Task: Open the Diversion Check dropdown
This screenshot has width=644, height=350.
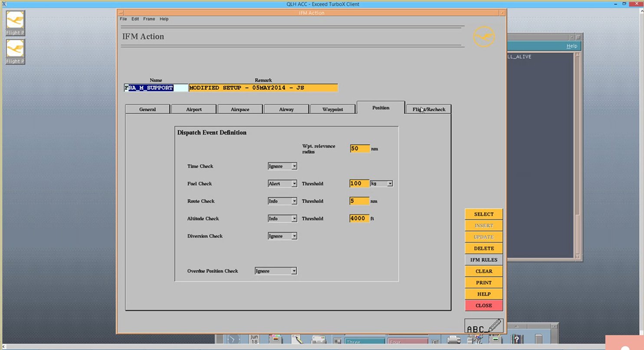Action: coord(282,236)
